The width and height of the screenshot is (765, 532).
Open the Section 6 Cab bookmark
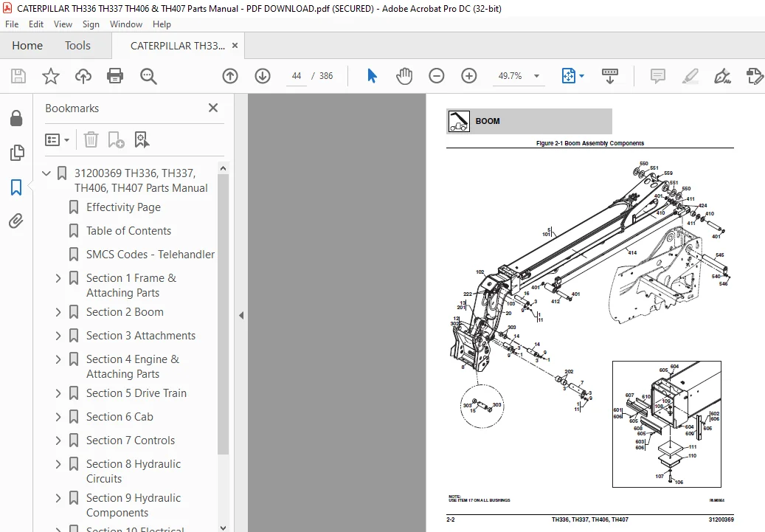[x=120, y=417]
